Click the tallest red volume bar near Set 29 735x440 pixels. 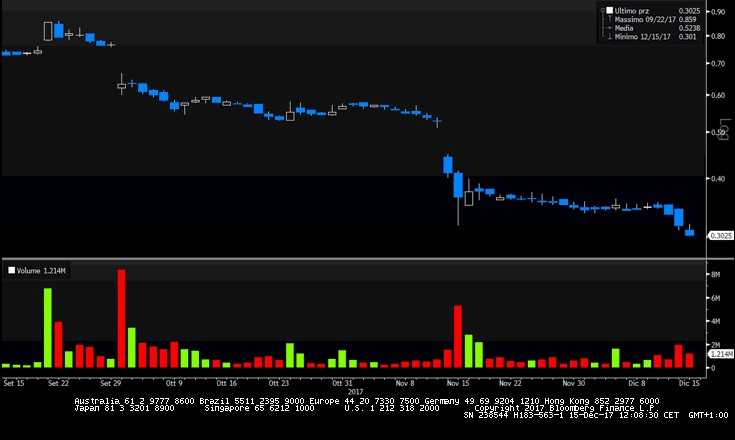tap(121, 318)
